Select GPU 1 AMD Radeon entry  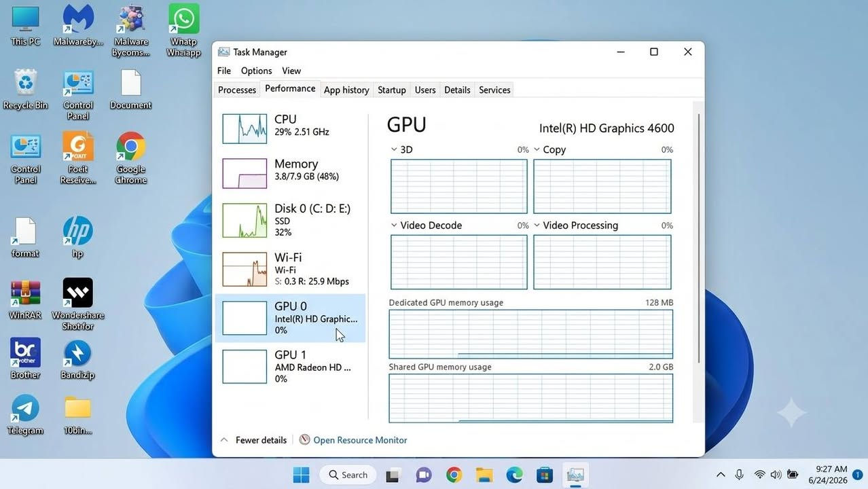291,367
